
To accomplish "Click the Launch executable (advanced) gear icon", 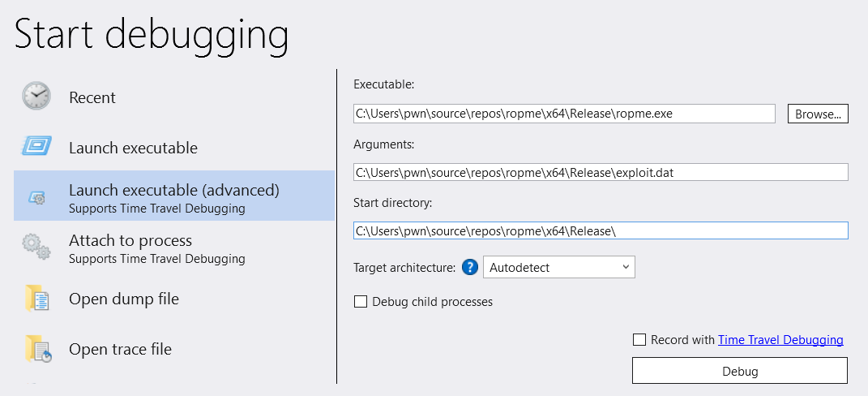I will [x=36, y=197].
